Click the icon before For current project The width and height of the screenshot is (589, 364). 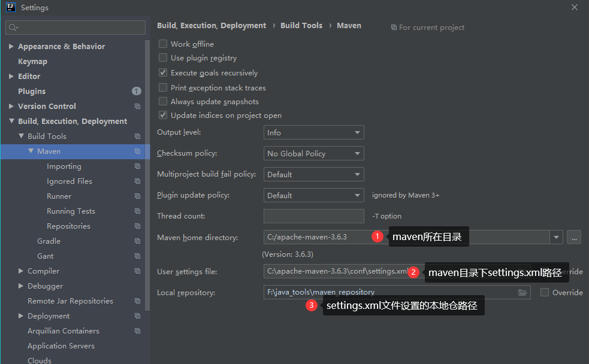click(394, 28)
